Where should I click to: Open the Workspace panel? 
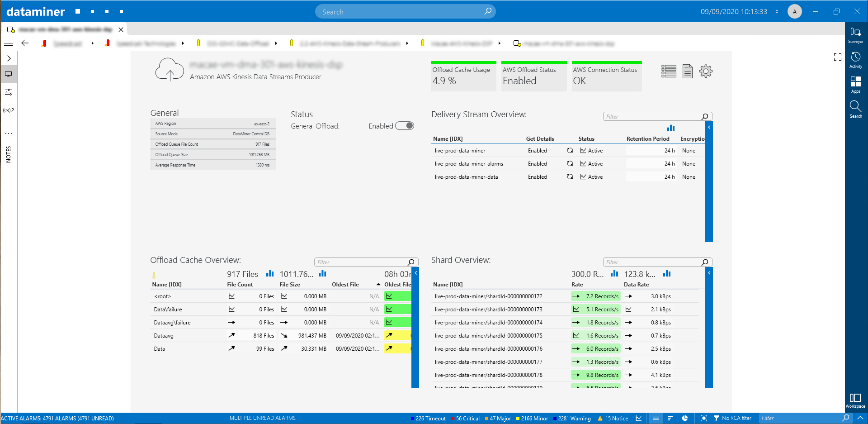click(x=855, y=400)
